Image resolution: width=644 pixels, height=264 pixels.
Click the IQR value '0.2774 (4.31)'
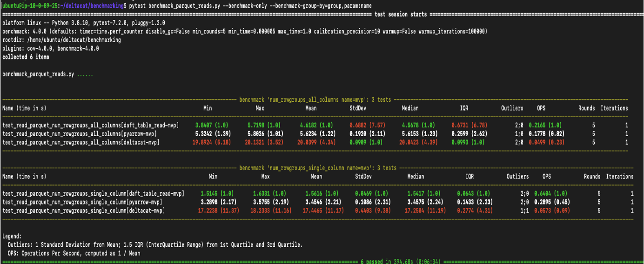[x=476, y=211]
